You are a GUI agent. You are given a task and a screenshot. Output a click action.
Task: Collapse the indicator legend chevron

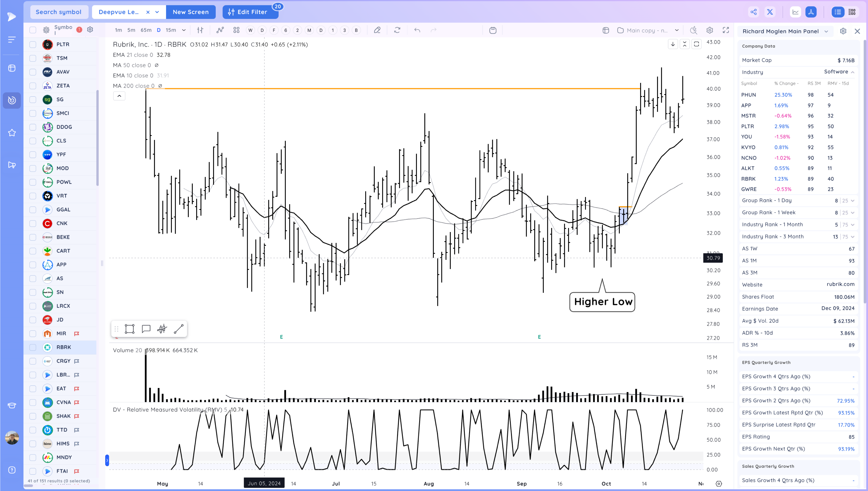(119, 96)
